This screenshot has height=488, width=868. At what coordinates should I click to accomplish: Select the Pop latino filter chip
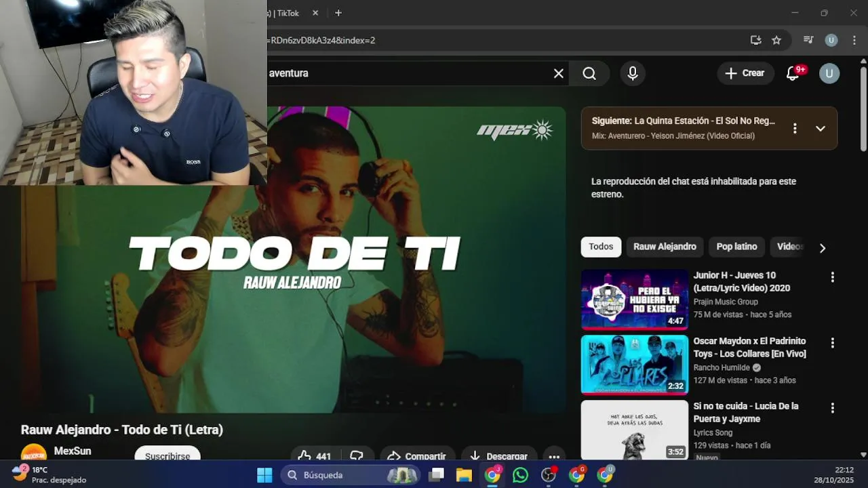(736, 247)
